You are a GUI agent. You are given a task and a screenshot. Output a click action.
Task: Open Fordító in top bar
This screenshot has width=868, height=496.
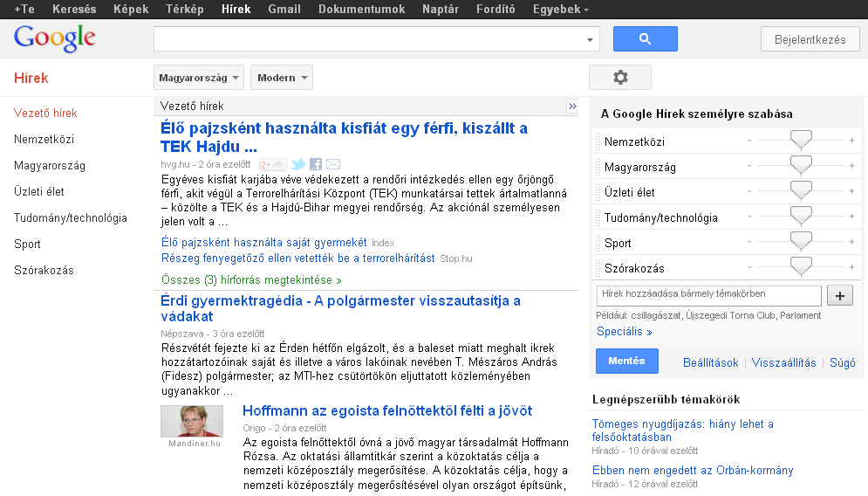pos(496,10)
